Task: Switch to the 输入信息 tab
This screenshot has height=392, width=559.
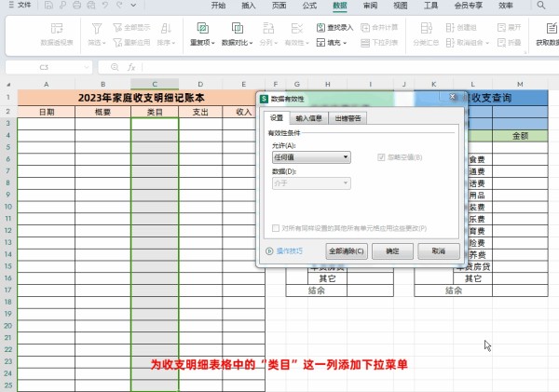Action: click(308, 118)
